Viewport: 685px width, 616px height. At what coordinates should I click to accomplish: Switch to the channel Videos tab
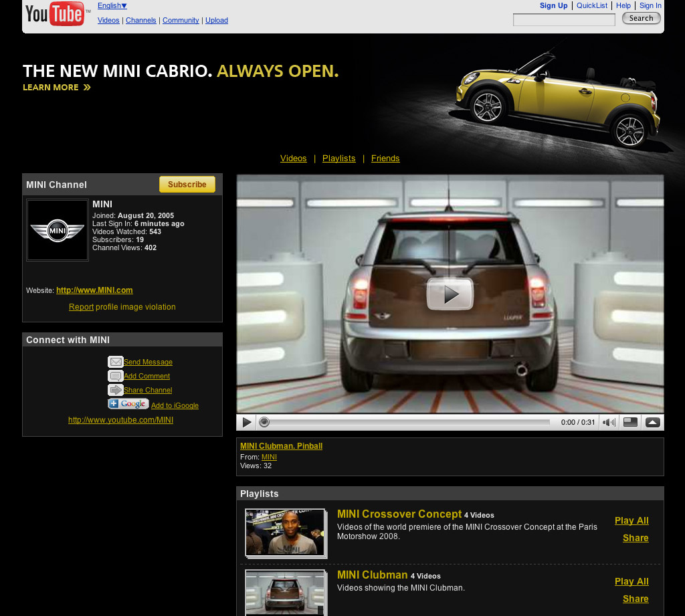[293, 158]
